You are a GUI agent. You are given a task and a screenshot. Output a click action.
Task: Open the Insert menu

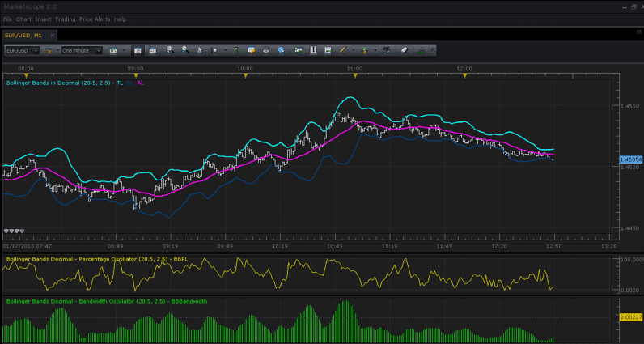click(x=43, y=19)
